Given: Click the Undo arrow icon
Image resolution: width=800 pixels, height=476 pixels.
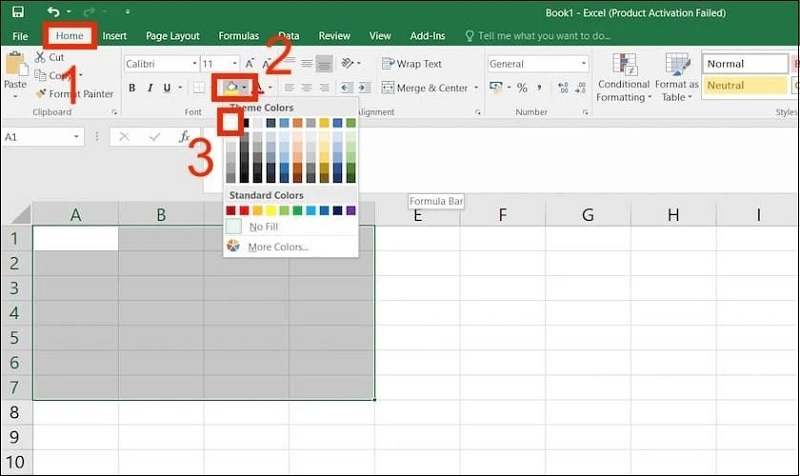Looking at the screenshot, I should [x=52, y=12].
